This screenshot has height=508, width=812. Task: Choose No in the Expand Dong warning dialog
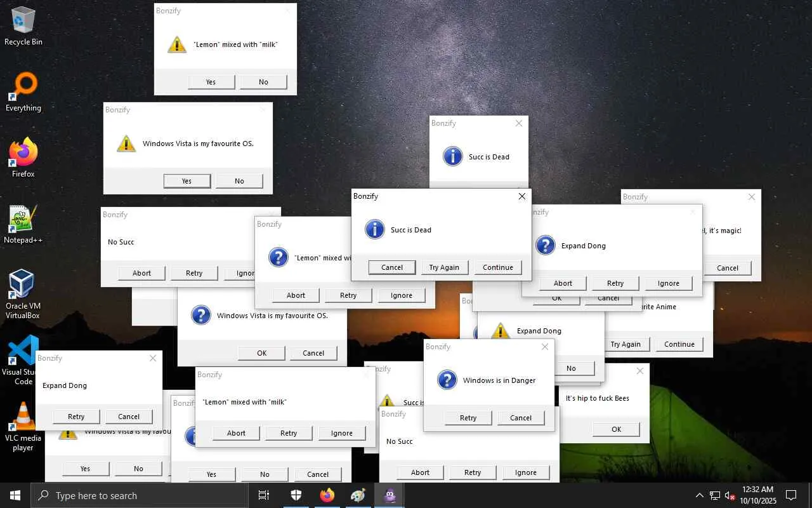coord(571,368)
